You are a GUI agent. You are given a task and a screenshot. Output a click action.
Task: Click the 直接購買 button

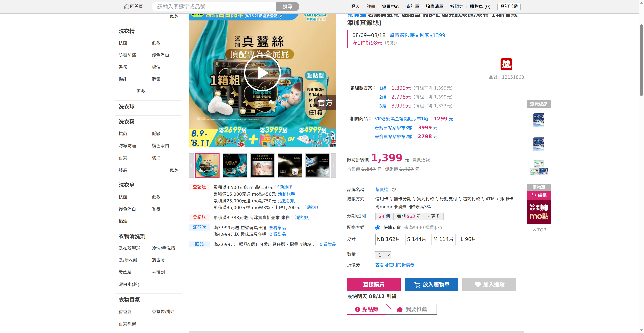point(373,285)
